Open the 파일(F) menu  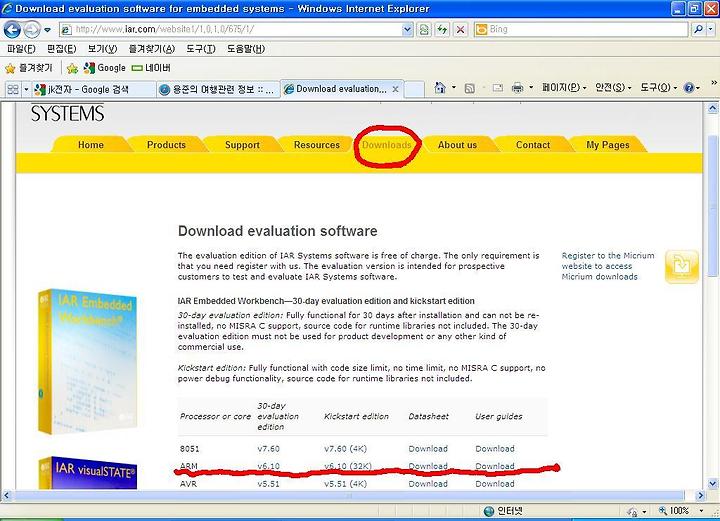(x=21, y=49)
